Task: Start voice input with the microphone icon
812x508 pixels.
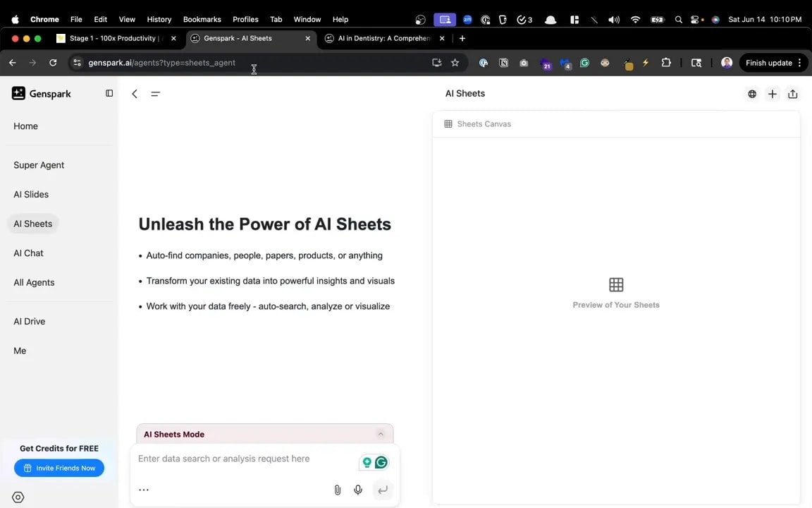Action: pos(358,490)
